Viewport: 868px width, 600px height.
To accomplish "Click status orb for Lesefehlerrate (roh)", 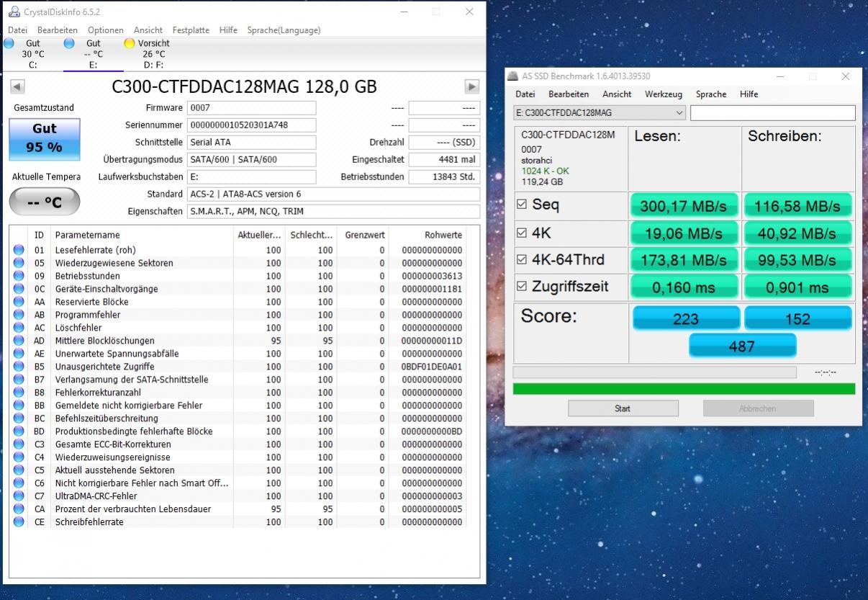I will (x=19, y=250).
